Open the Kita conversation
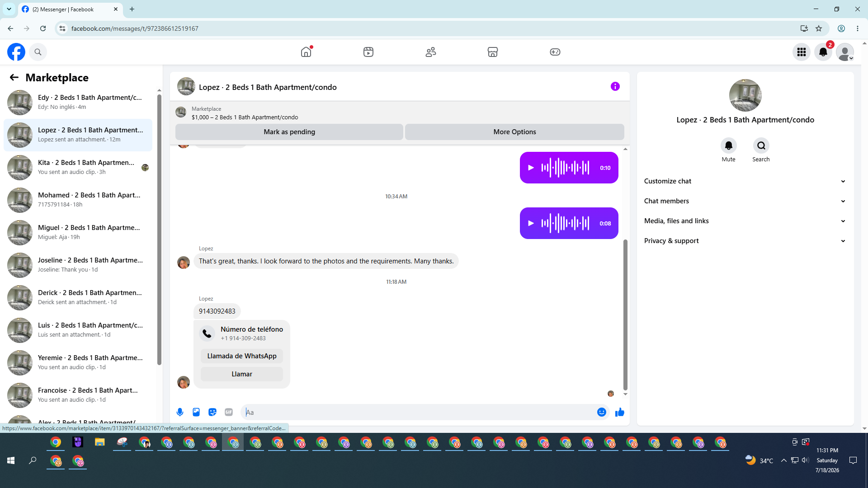This screenshot has width=868, height=488. point(78,168)
